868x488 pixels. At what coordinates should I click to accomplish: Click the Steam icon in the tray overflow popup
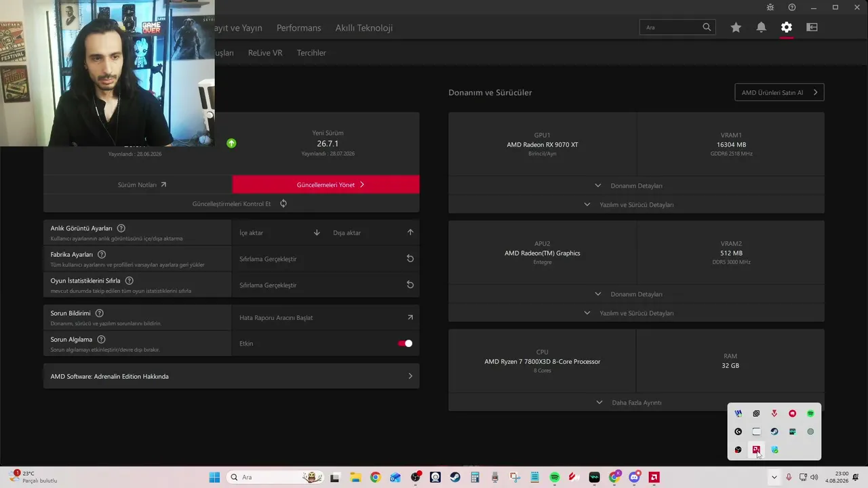click(x=774, y=432)
